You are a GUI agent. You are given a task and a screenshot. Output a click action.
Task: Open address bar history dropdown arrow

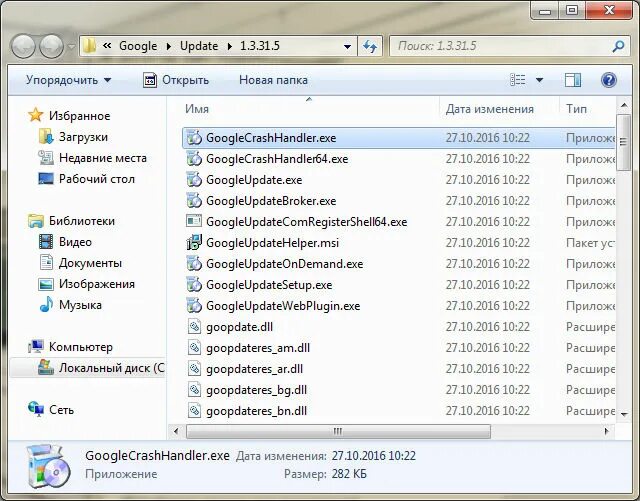point(347,47)
